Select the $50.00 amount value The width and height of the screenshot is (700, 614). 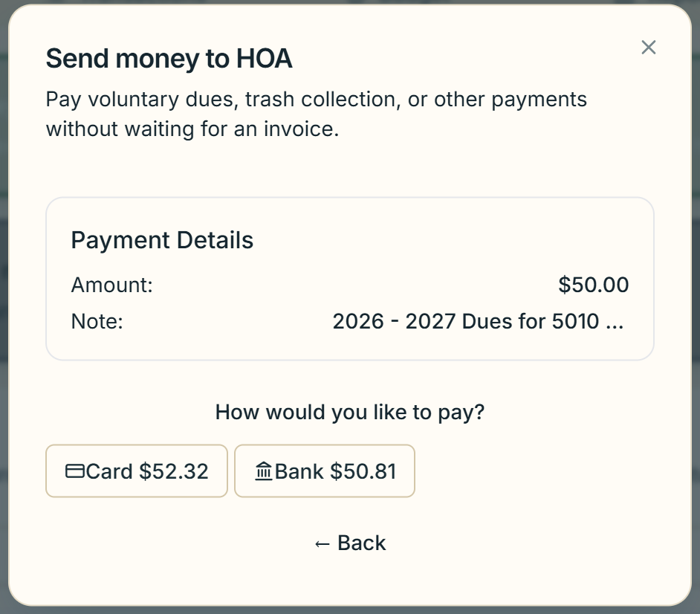[593, 285]
